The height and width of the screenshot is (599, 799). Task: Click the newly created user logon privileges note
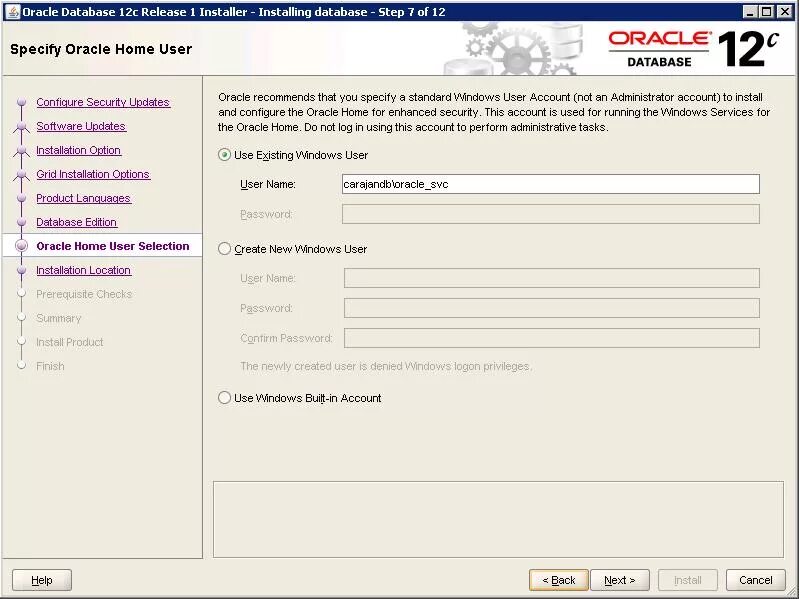pyautogui.click(x=386, y=366)
